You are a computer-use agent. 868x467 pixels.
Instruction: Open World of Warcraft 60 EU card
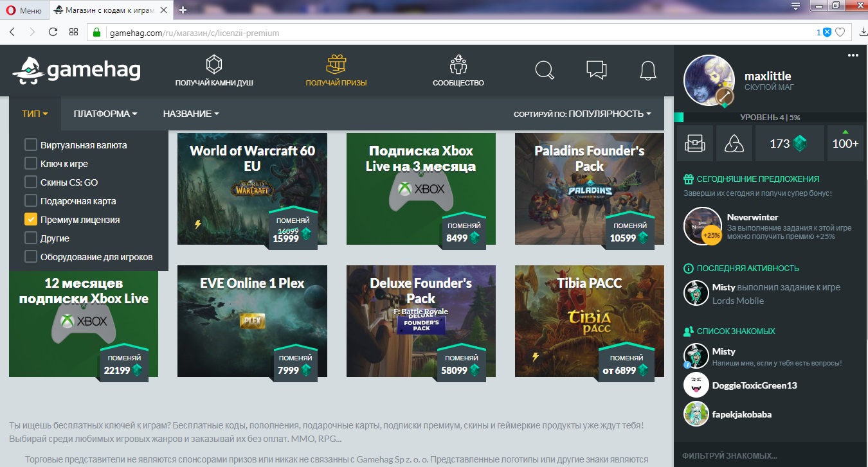[x=252, y=189]
